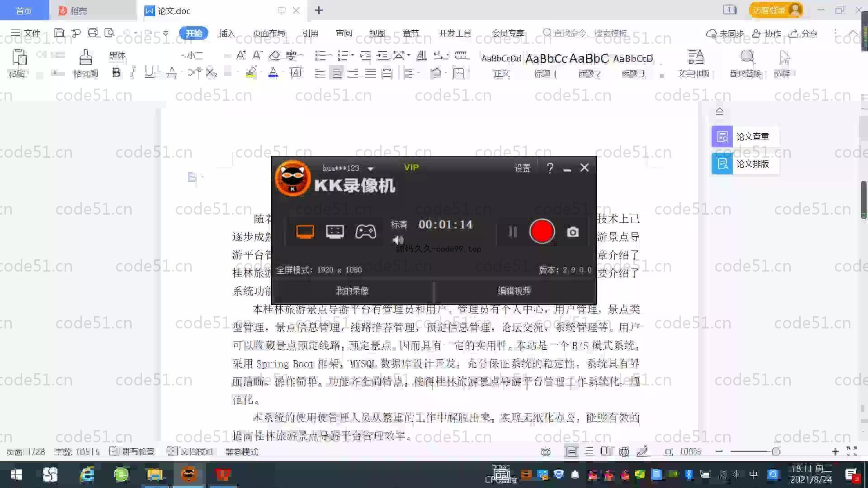Toggle Bold formatting
This screenshot has height=488, width=868.
coord(116,73)
